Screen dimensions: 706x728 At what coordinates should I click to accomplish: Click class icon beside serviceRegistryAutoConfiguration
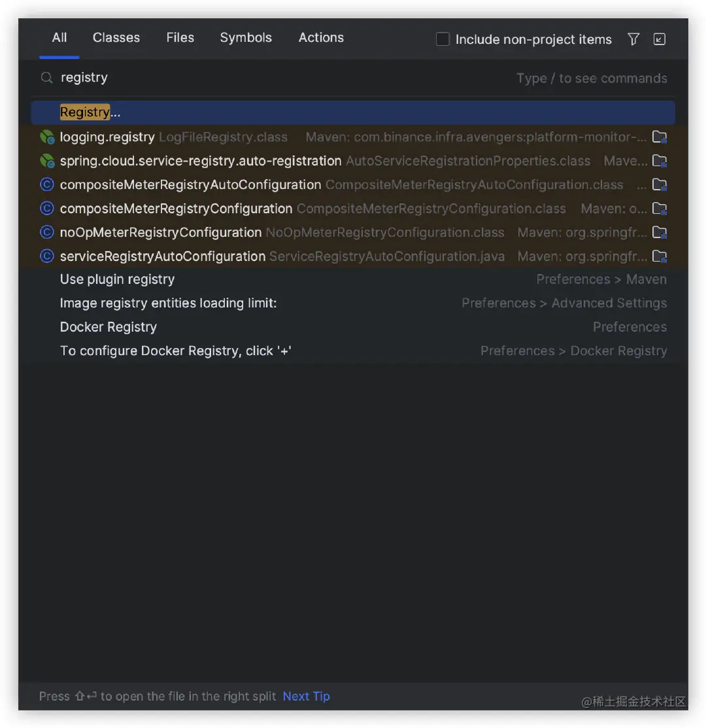(47, 256)
